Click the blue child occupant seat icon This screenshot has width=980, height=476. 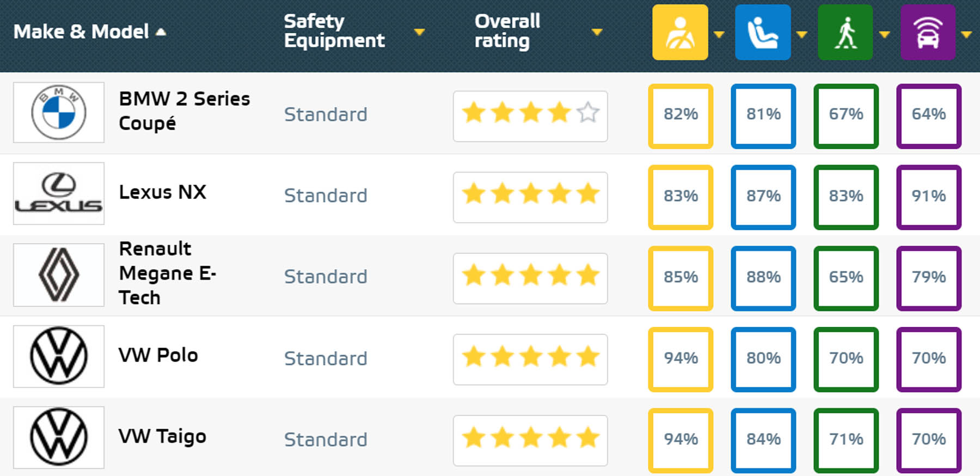tap(762, 33)
